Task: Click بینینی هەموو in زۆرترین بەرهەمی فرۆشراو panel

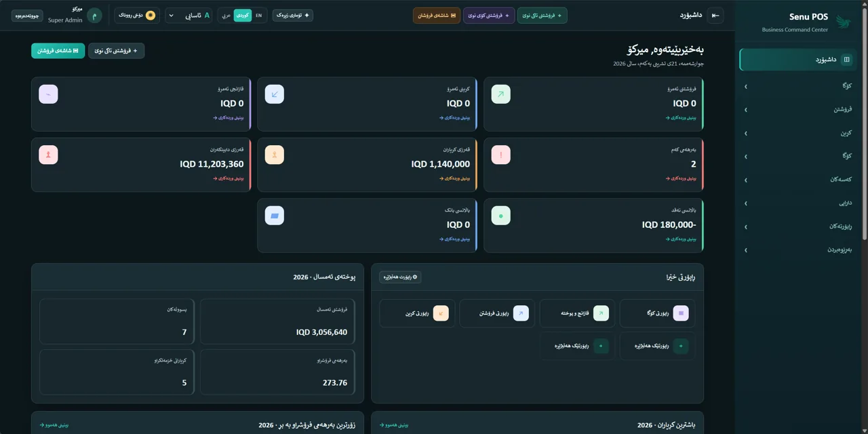Action: pyautogui.click(x=54, y=425)
